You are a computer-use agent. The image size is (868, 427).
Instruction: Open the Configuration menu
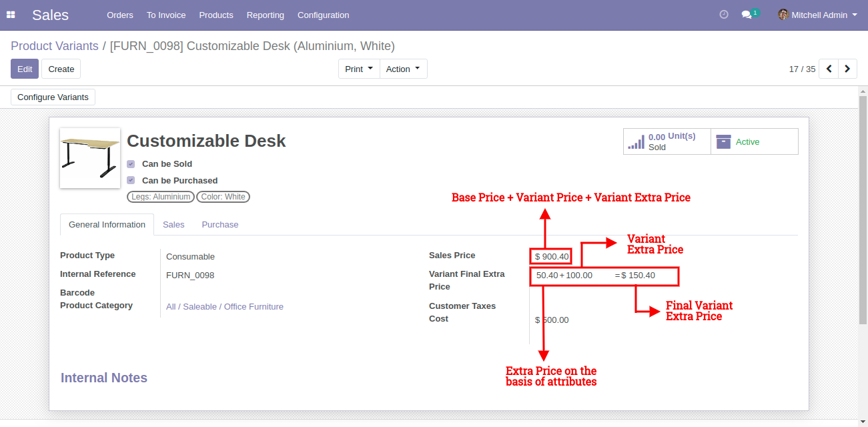click(323, 15)
